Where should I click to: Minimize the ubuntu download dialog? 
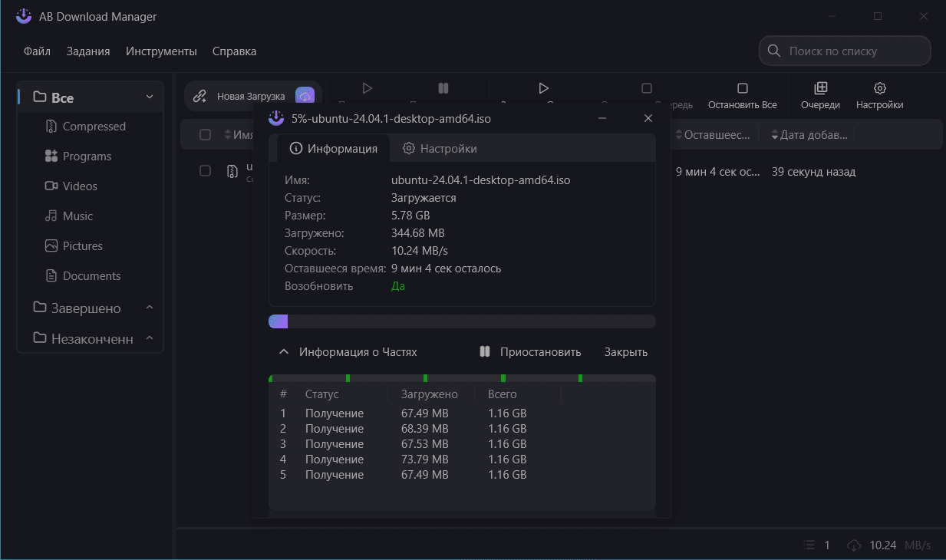pos(603,118)
